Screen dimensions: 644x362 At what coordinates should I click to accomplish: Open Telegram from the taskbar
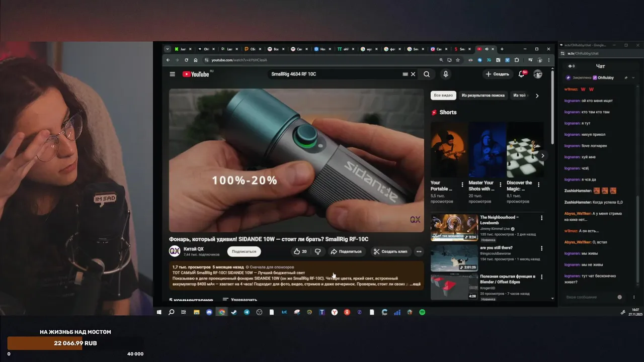pos(247,312)
